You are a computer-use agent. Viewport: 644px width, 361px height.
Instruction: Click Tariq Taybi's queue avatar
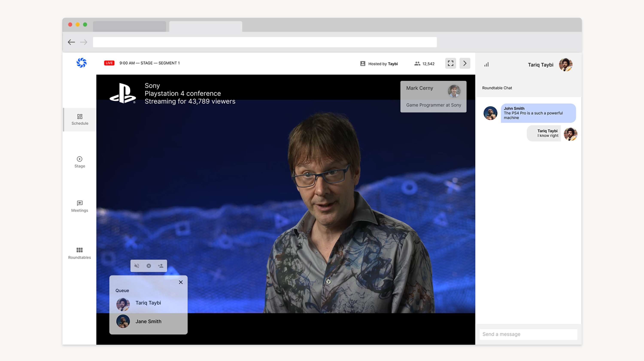[123, 305]
